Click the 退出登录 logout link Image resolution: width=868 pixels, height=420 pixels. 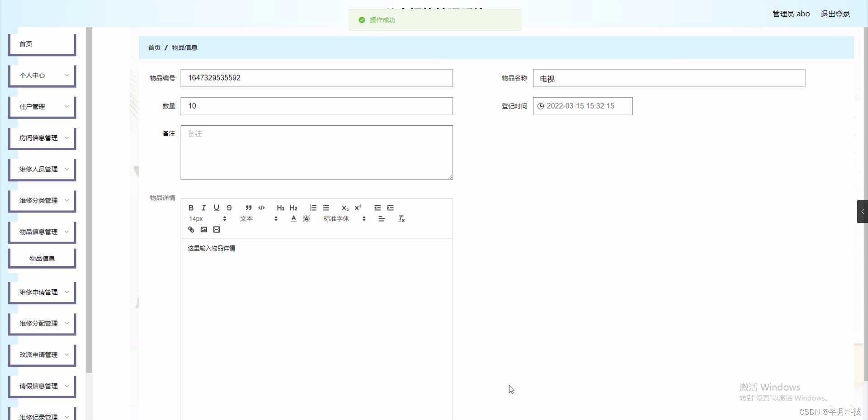coord(835,14)
